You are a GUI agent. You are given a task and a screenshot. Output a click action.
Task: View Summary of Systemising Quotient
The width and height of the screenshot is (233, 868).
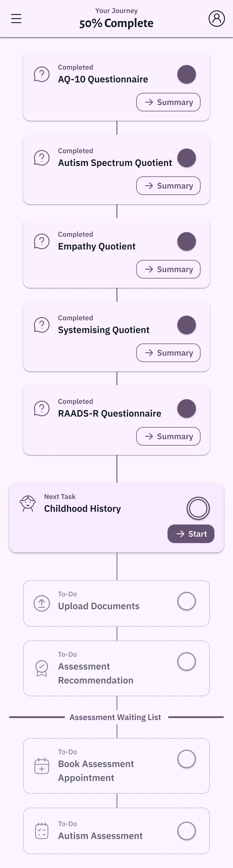[x=168, y=353]
